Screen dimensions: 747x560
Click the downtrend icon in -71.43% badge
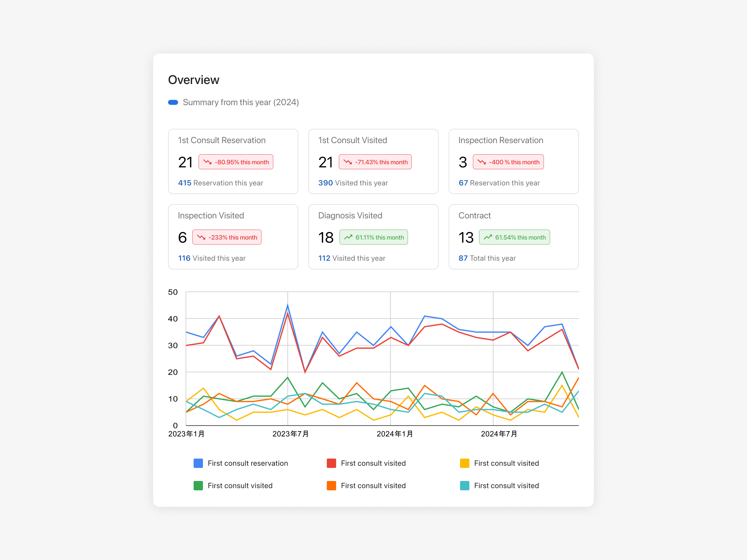pyautogui.click(x=347, y=162)
